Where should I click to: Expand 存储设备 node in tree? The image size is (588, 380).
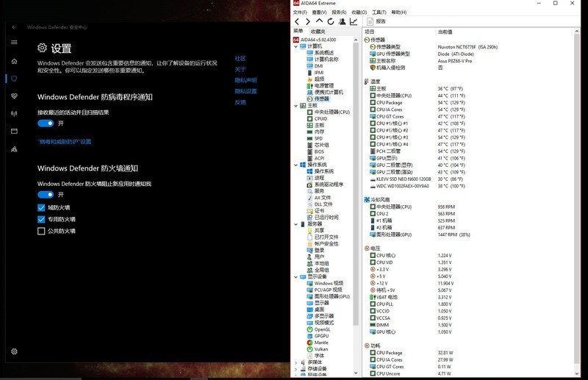pyautogui.click(x=296, y=369)
